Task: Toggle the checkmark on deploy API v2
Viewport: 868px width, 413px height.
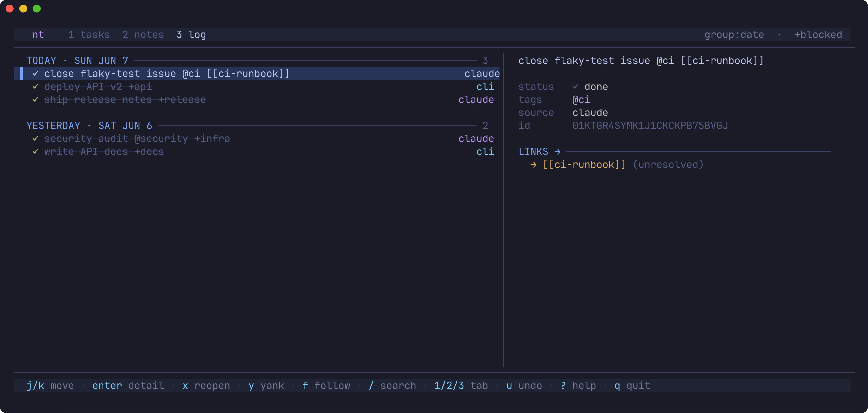Action: click(35, 87)
